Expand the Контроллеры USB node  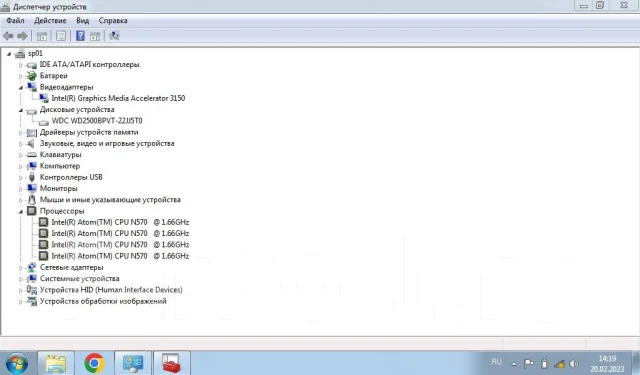coord(20,178)
